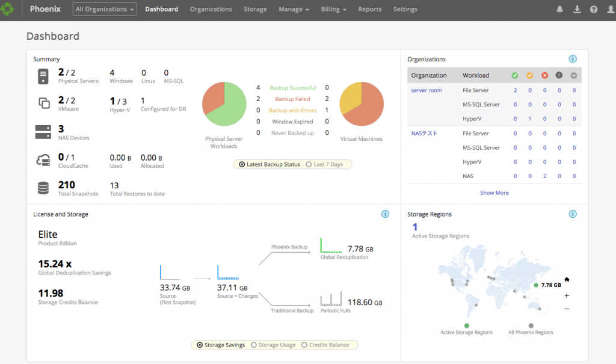This screenshot has width=616, height=364.
Task: Open the NASテスト organization link
Action: point(424,133)
